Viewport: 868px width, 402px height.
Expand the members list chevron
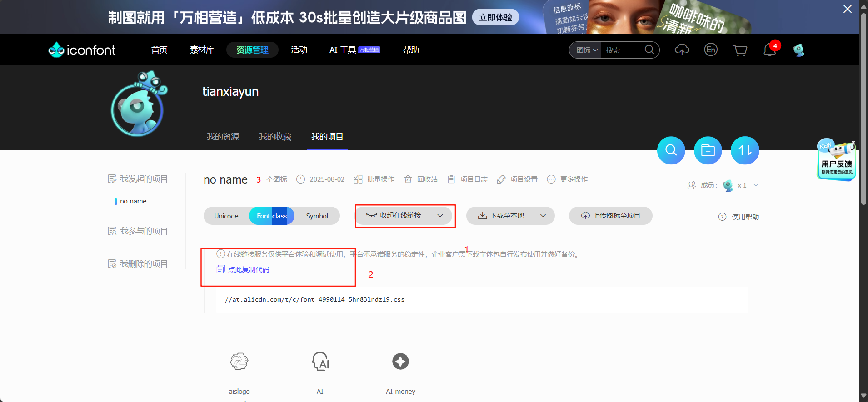[x=756, y=185]
